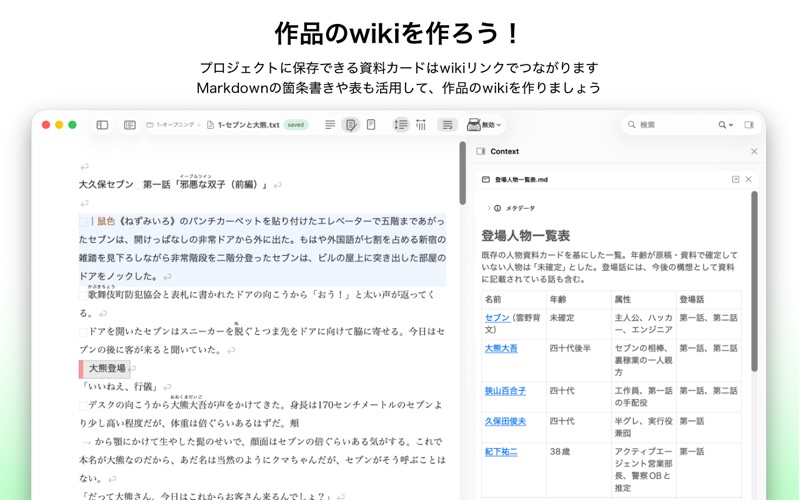Image resolution: width=800 pixels, height=500 pixels.
Task: Select the 1-オープニング folder breadcrumb
Action: 170,125
